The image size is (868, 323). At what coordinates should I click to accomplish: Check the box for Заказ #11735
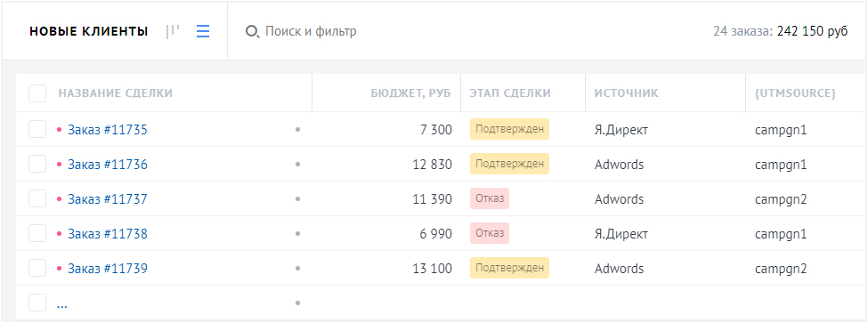pos(37,130)
